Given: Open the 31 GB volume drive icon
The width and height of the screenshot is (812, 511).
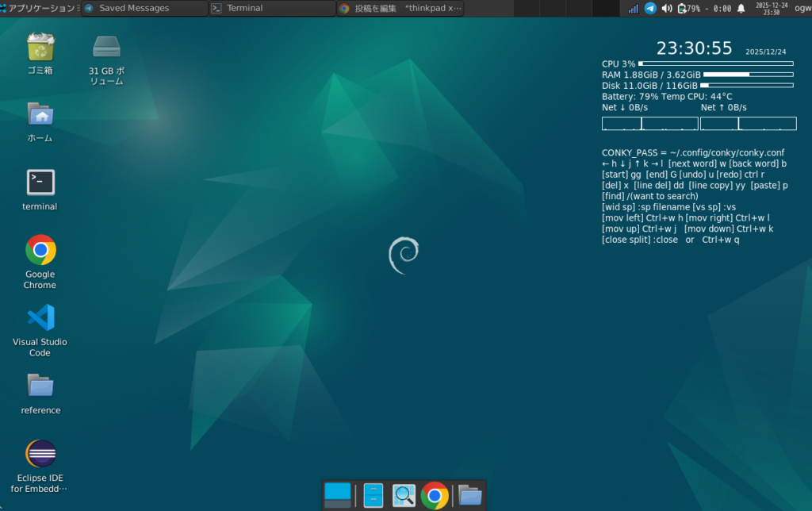Looking at the screenshot, I should coord(106,47).
